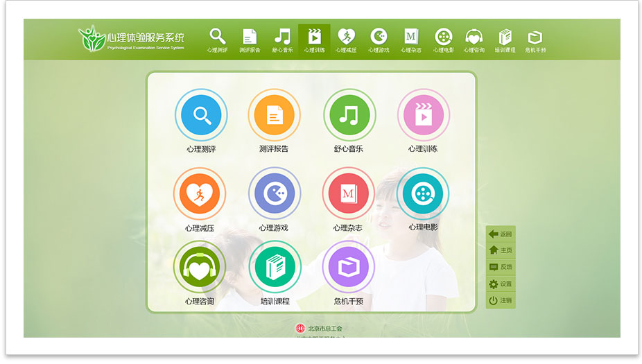The image size is (642, 364).
Task: Open 反馈 feedback from the side panel
Action: click(x=500, y=267)
